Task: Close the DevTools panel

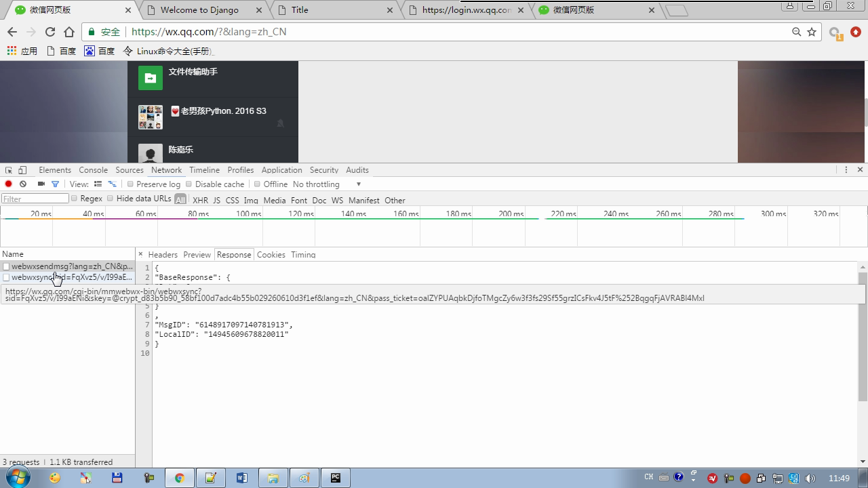Action: (x=860, y=169)
